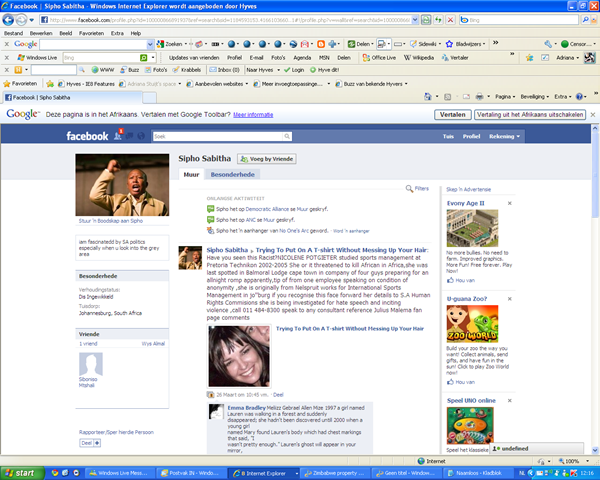Switch to the Besonderhede profile tab
Screen dimensions: 600x480
(232, 175)
